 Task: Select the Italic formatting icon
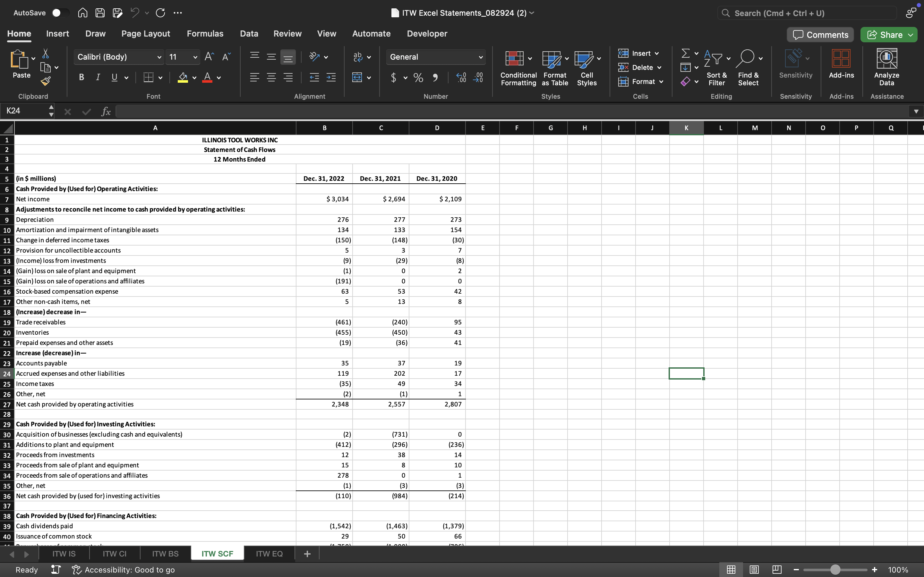tap(98, 77)
